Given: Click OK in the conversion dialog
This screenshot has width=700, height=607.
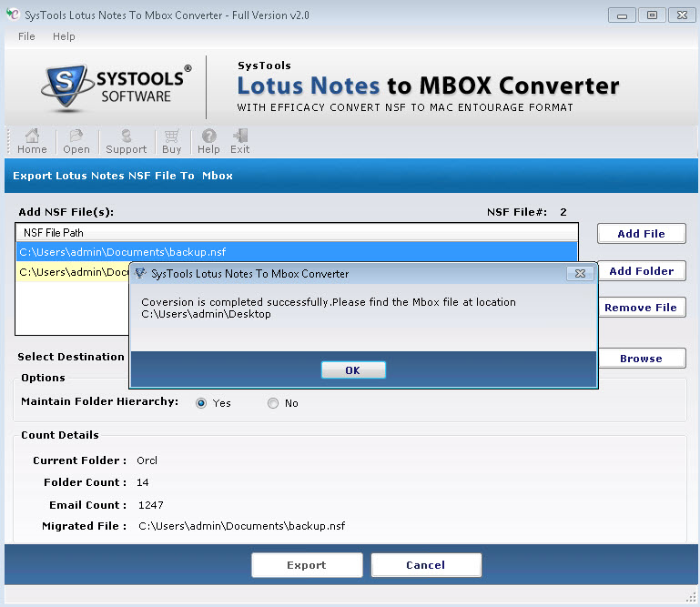Looking at the screenshot, I should coord(353,370).
